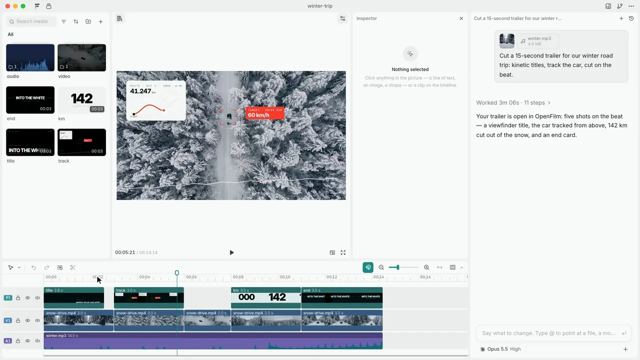
Task: Expand the 'Worked 3m 06s · 11 steps' details
Action: (513, 103)
